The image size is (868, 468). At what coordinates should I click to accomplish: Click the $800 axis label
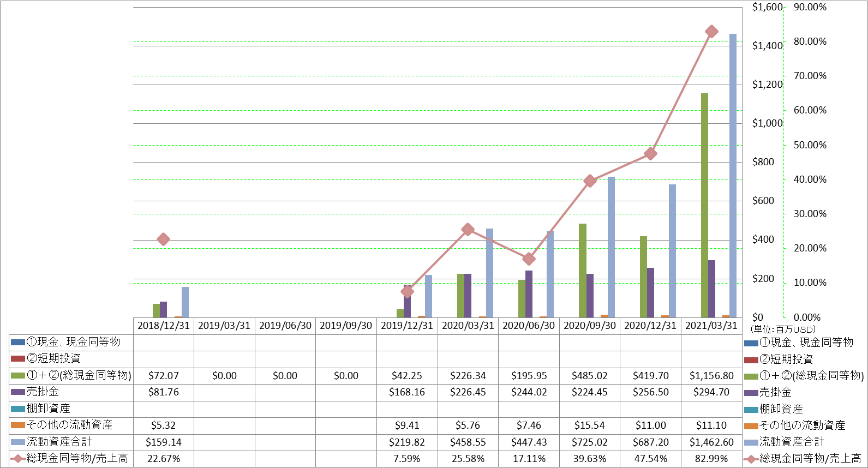tap(763, 162)
